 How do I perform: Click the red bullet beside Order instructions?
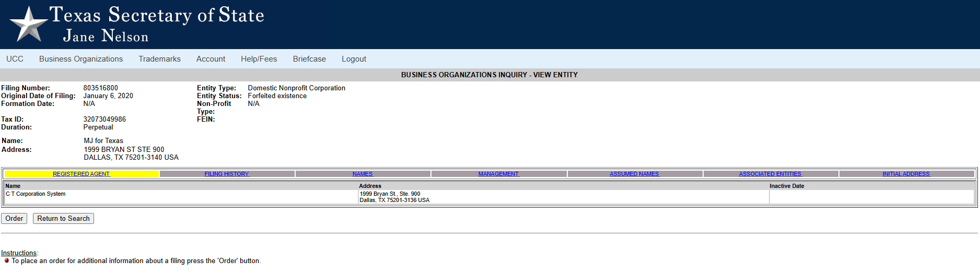7,260
